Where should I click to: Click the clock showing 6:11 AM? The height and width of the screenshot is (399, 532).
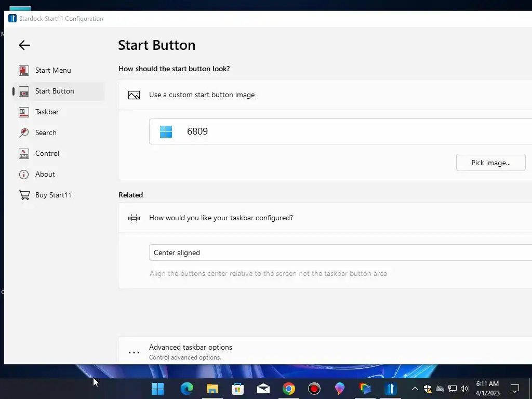[487, 389]
